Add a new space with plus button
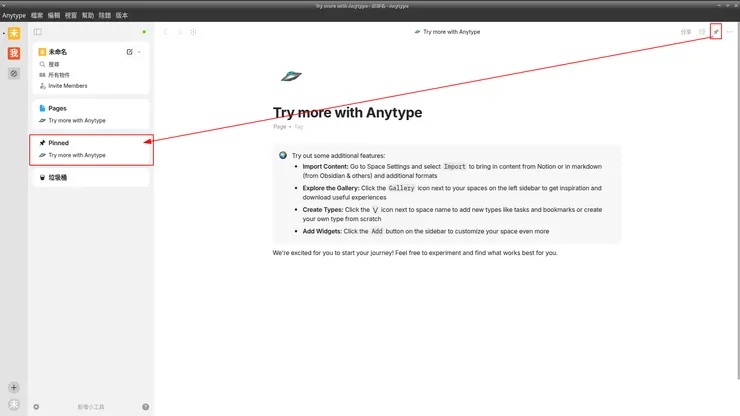Image resolution: width=740 pixels, height=416 pixels. [x=14, y=388]
